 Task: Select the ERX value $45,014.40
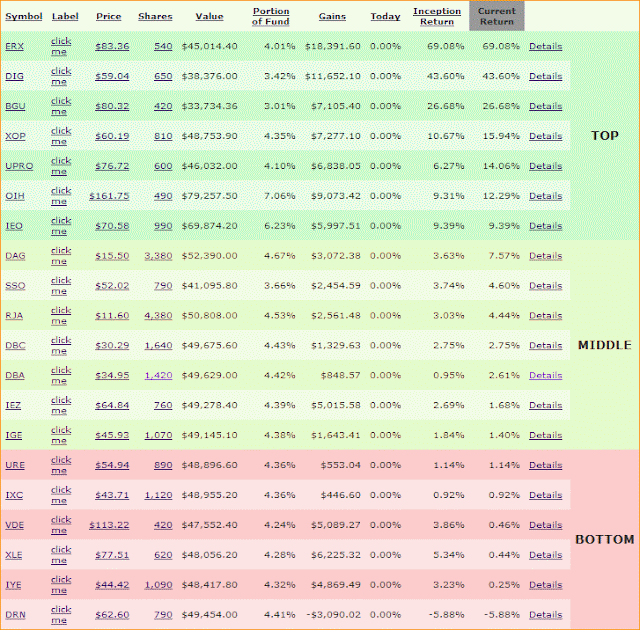pos(209,46)
